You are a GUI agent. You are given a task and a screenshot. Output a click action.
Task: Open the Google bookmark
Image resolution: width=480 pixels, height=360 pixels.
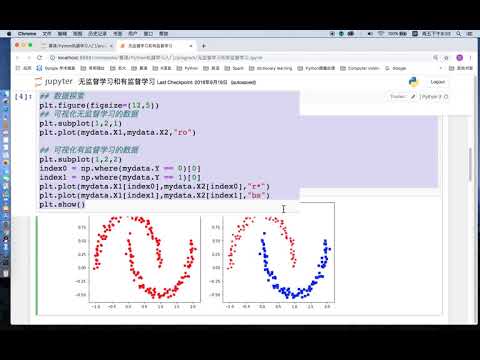pyautogui.click(x=396, y=68)
